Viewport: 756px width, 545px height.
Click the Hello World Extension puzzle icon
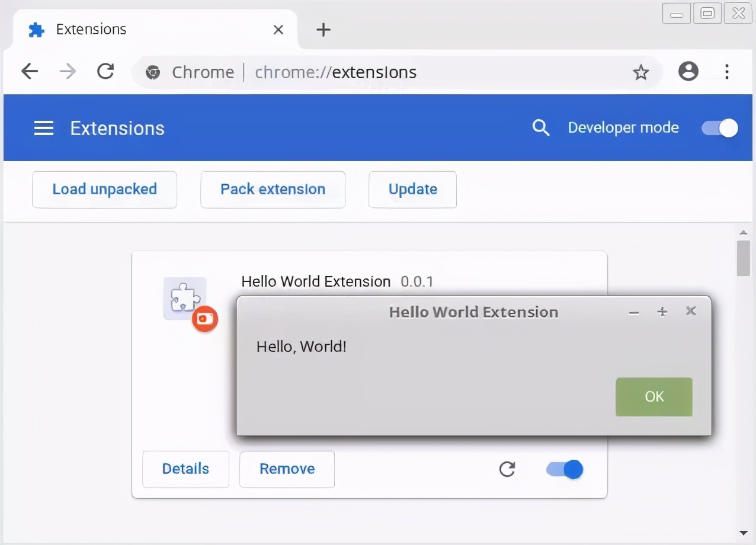(x=185, y=298)
